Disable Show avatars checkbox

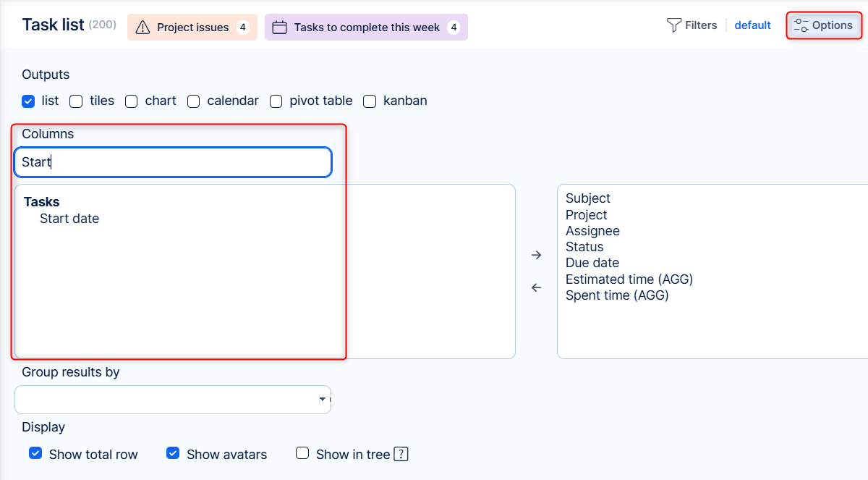pos(173,454)
